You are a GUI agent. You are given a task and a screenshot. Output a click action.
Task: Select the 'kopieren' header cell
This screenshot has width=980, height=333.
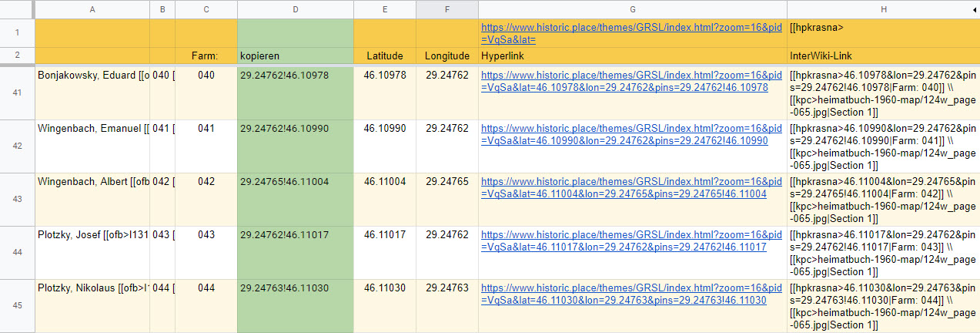pos(296,56)
